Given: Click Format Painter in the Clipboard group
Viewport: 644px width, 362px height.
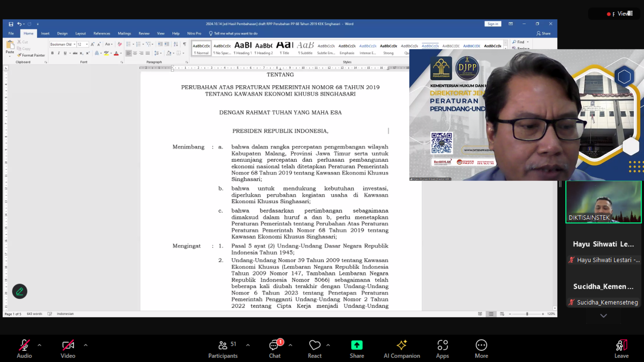Looking at the screenshot, I should (x=31, y=55).
